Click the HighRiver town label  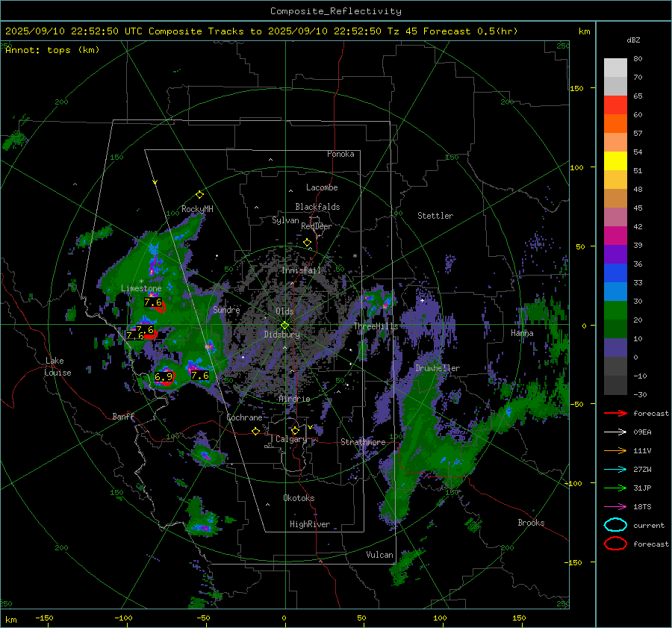[x=310, y=524]
